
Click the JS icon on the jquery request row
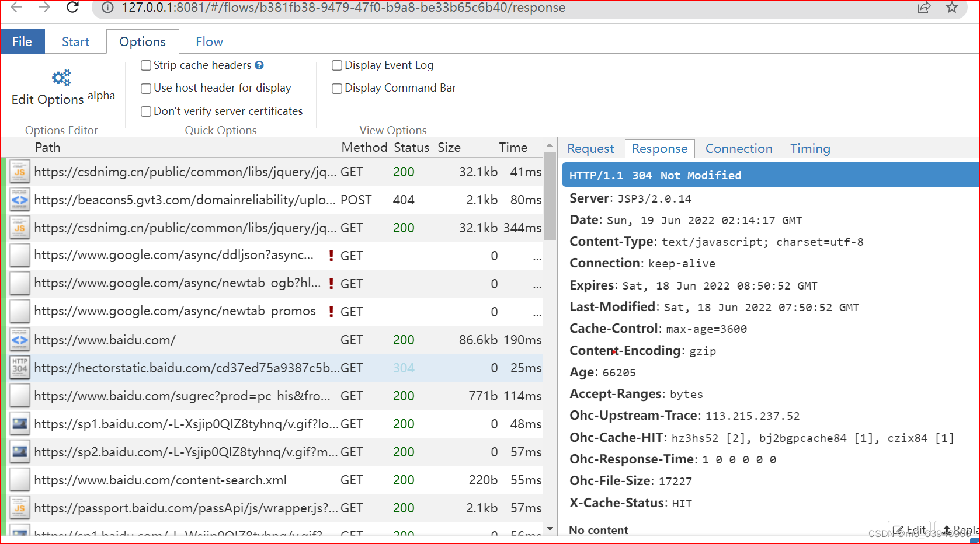19,172
